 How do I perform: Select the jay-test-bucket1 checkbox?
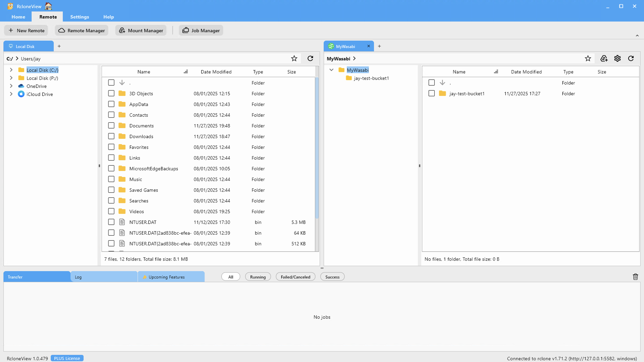tap(432, 93)
